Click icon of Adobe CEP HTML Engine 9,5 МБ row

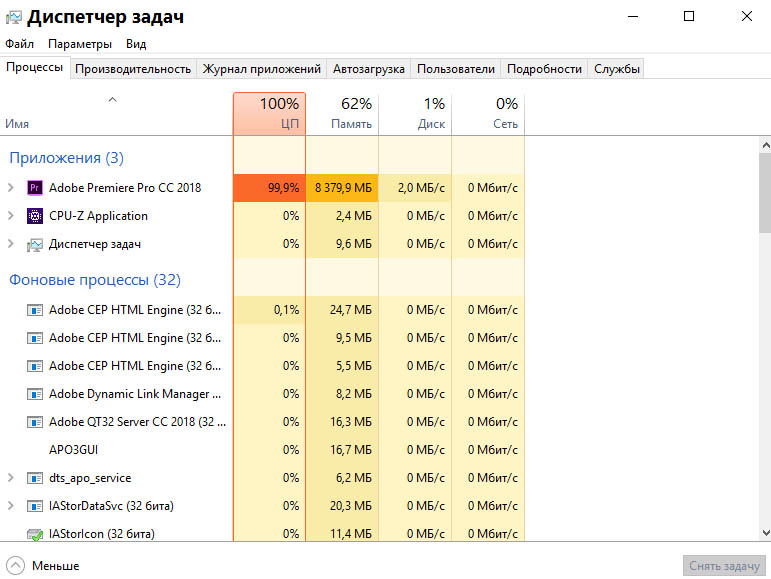pos(34,338)
